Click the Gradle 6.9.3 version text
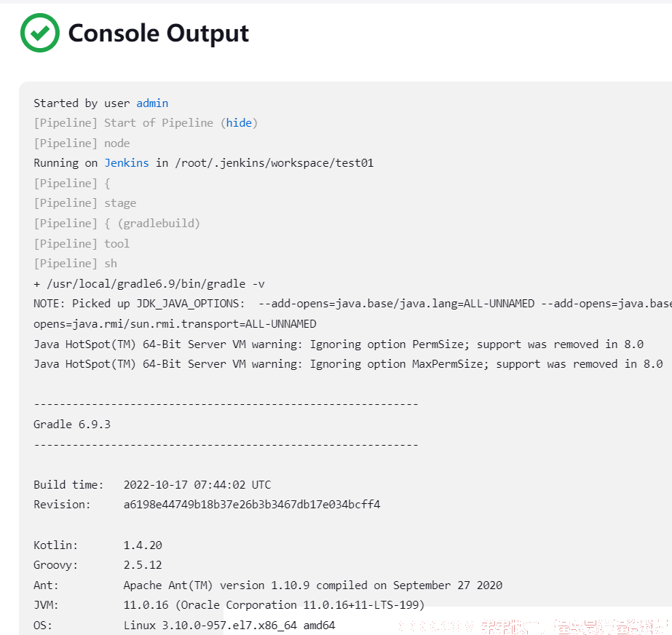Viewport: 672px width, 635px height. tap(72, 425)
